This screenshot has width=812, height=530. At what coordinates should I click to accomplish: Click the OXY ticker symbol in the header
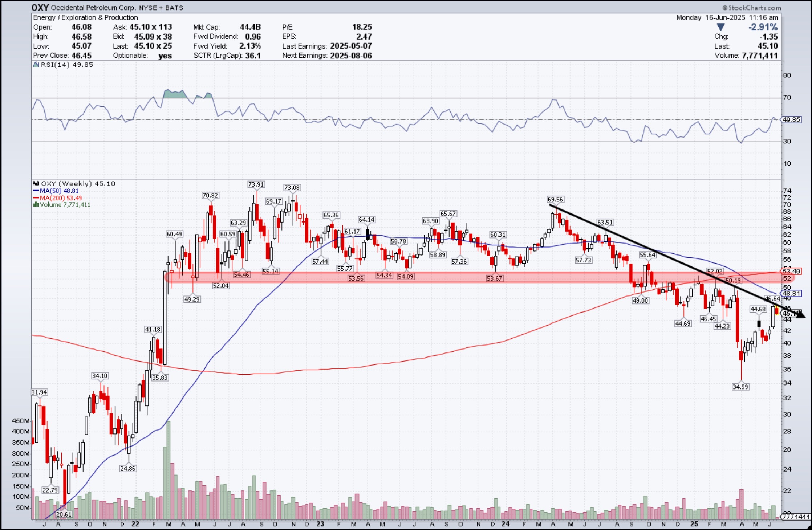pos(40,8)
